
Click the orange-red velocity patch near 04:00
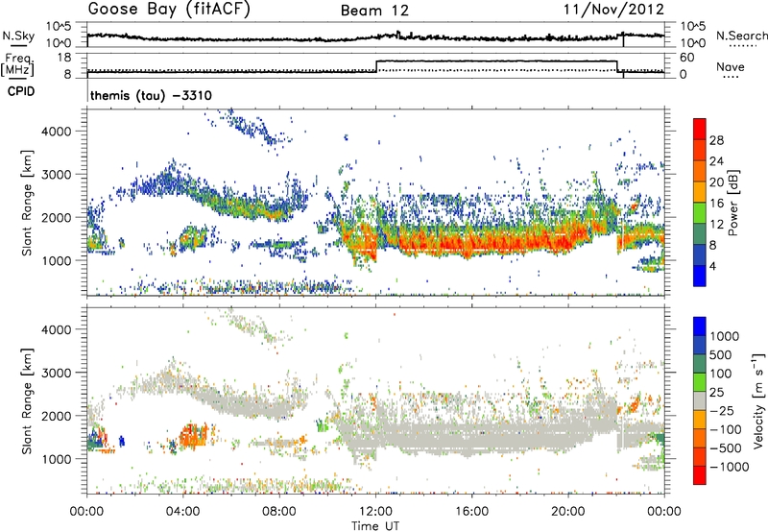(194, 435)
